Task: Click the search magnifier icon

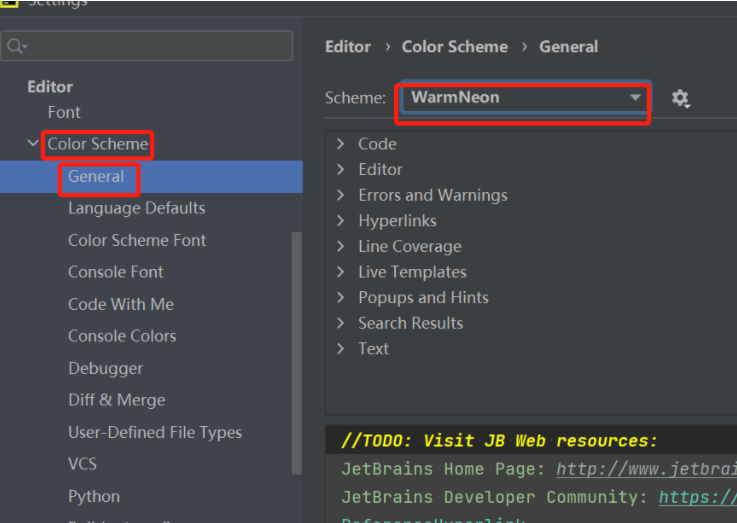Action: coord(16,46)
